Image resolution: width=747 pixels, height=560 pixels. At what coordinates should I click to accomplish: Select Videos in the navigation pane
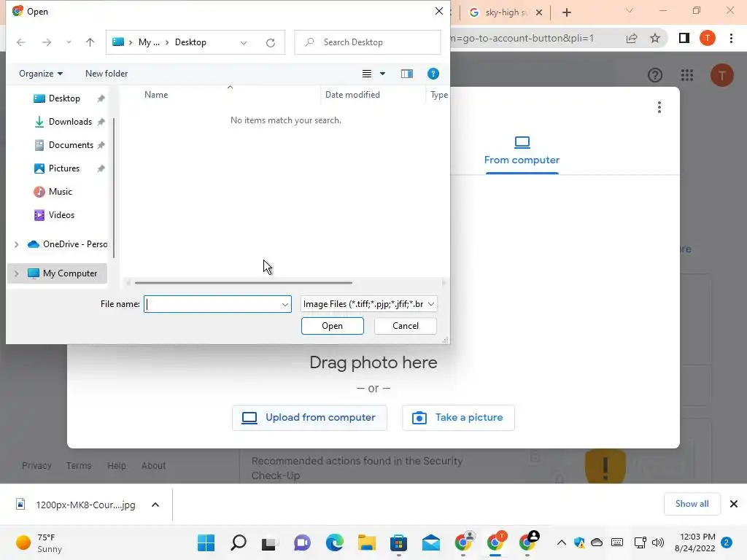(61, 215)
